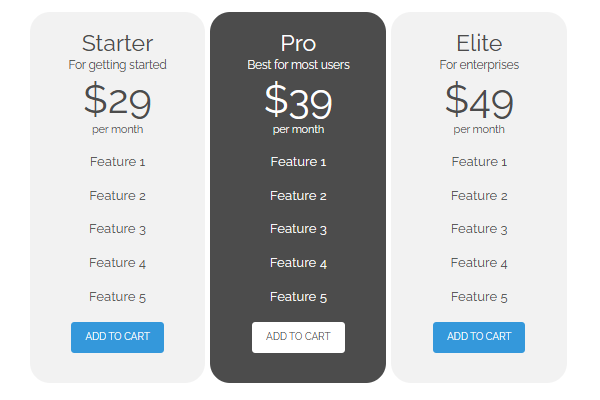Click "per month" under Pro price
Viewport: 600px width, 400px height.
pyautogui.click(x=298, y=129)
